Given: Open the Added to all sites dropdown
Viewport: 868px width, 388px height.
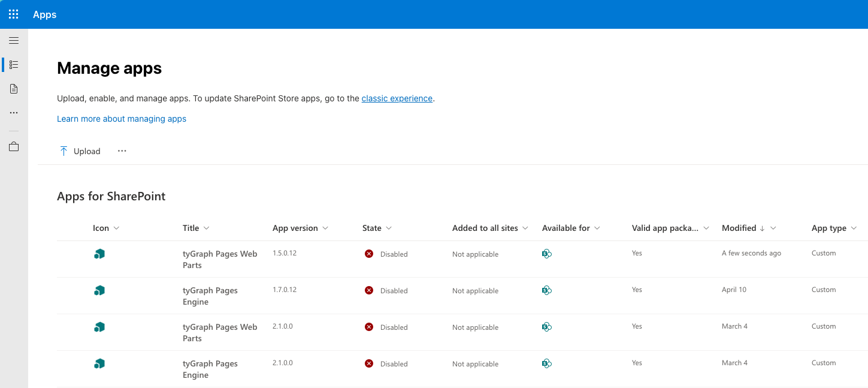Looking at the screenshot, I should [x=525, y=228].
